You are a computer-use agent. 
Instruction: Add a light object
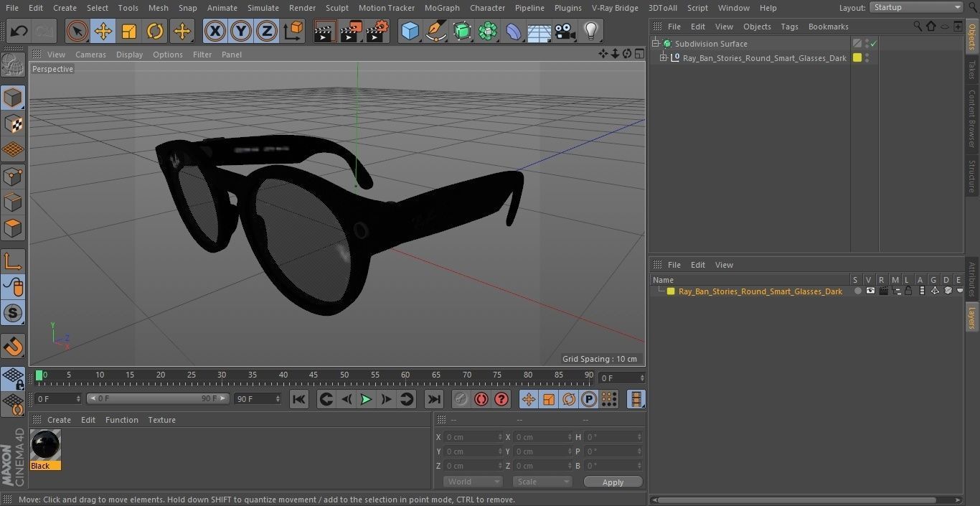point(591,32)
